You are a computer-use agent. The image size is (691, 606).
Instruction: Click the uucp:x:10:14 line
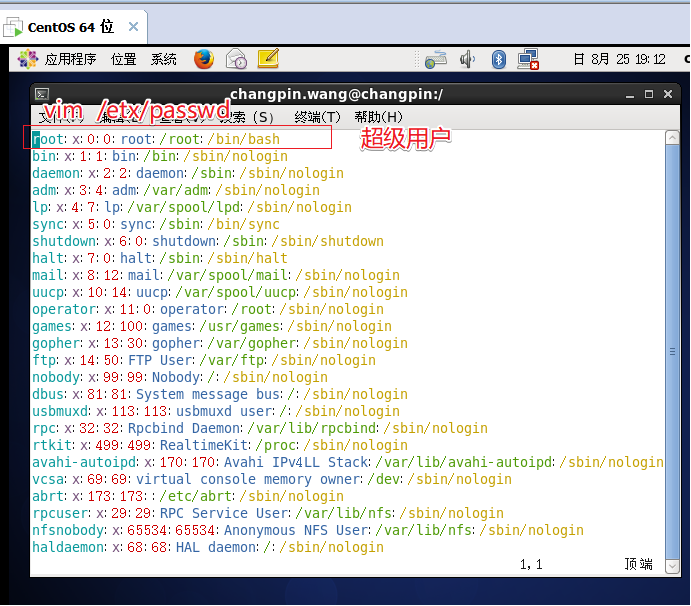[220, 292]
